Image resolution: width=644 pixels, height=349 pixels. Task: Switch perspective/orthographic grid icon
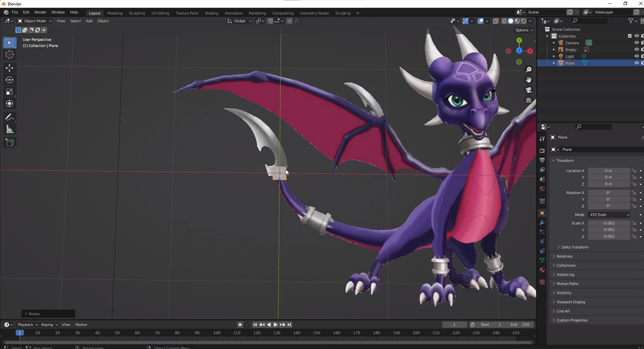tap(529, 100)
